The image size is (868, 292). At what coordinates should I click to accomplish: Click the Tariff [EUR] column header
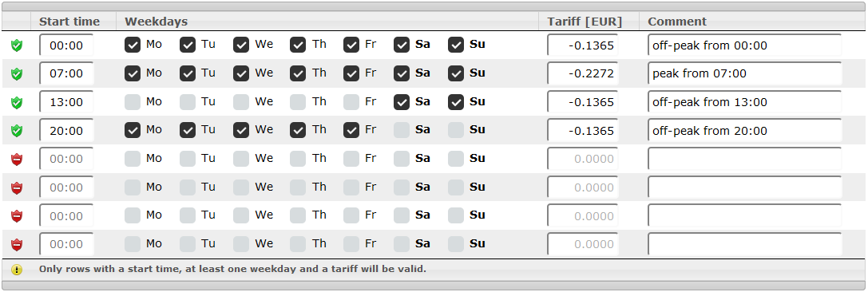[585, 22]
